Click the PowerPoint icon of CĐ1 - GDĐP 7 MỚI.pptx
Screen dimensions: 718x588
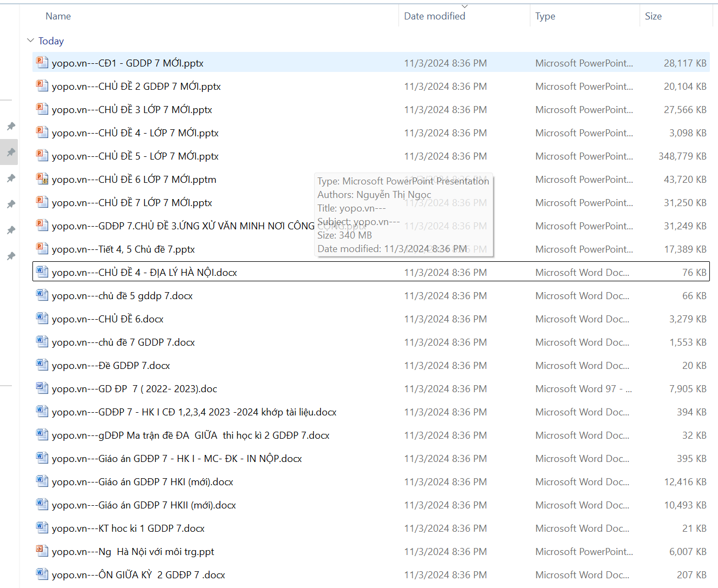(42, 62)
